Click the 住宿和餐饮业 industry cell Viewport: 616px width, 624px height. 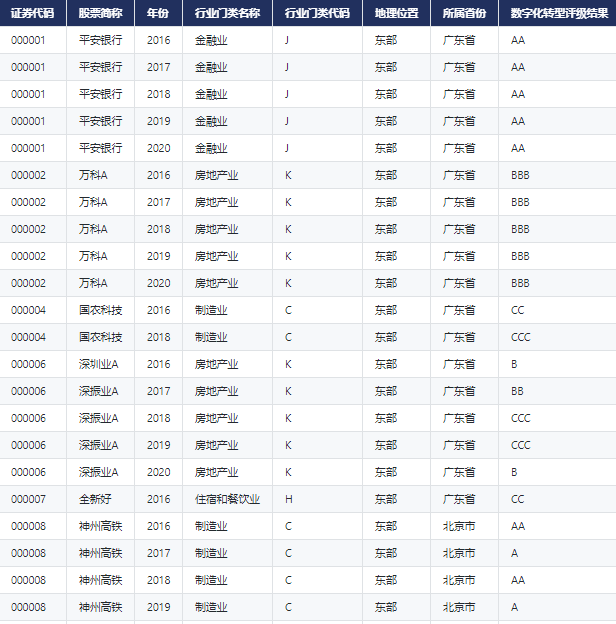pyautogui.click(x=227, y=499)
